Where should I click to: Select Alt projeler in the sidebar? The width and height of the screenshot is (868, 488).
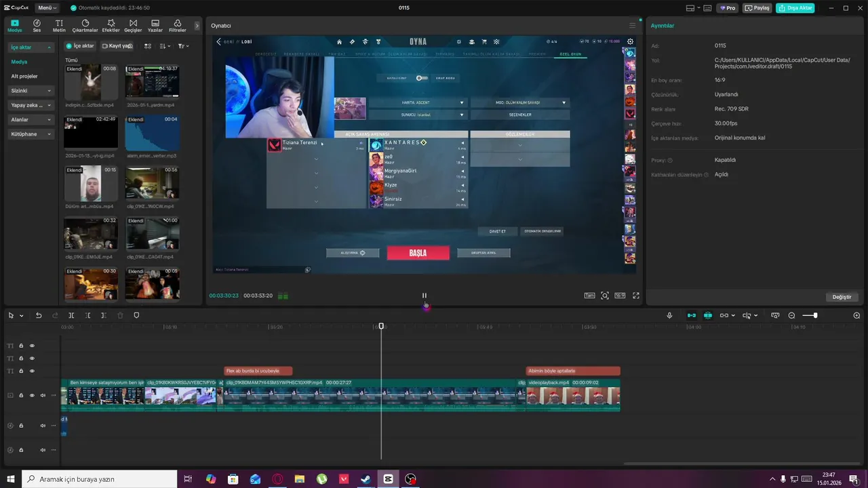point(24,76)
